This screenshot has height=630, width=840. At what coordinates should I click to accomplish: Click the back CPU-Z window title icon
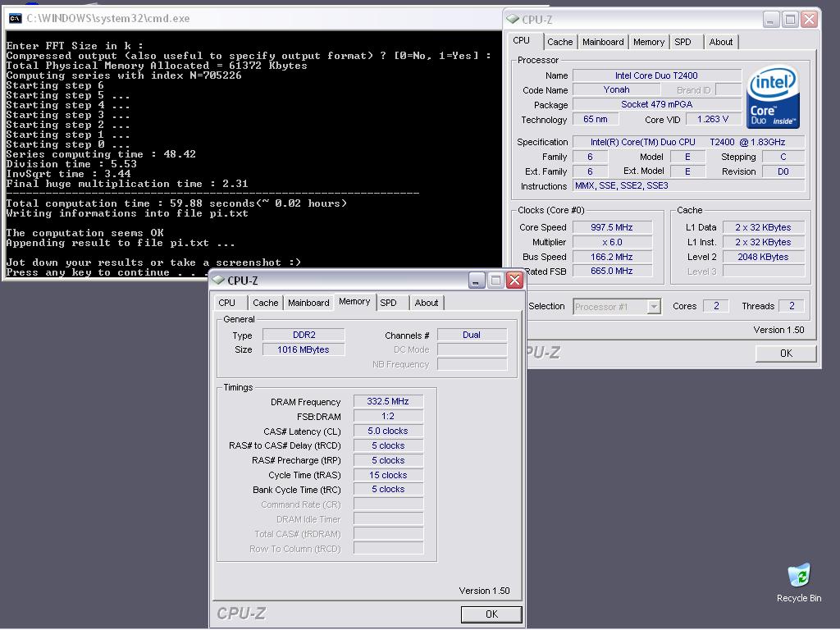pyautogui.click(x=513, y=20)
